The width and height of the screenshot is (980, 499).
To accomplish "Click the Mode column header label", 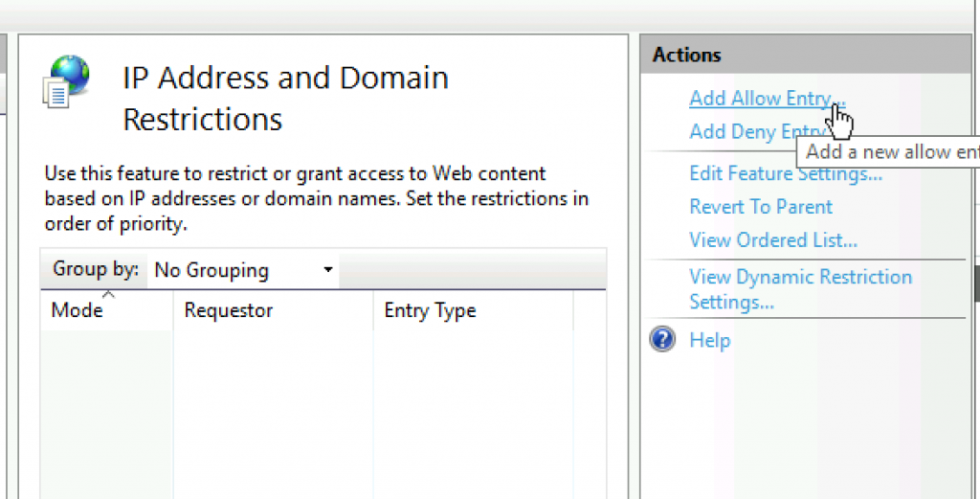I will pos(78,310).
